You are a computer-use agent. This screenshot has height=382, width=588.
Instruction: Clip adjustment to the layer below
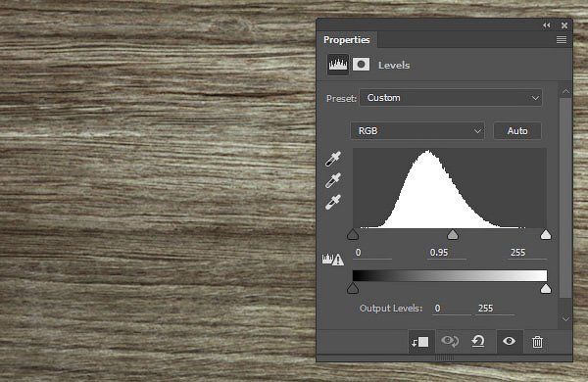pos(420,342)
